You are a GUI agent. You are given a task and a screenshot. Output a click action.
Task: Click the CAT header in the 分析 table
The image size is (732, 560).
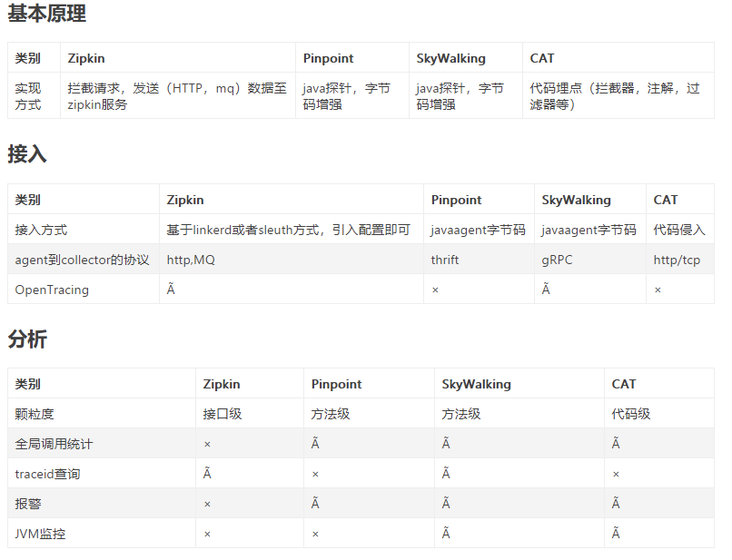[624, 384]
